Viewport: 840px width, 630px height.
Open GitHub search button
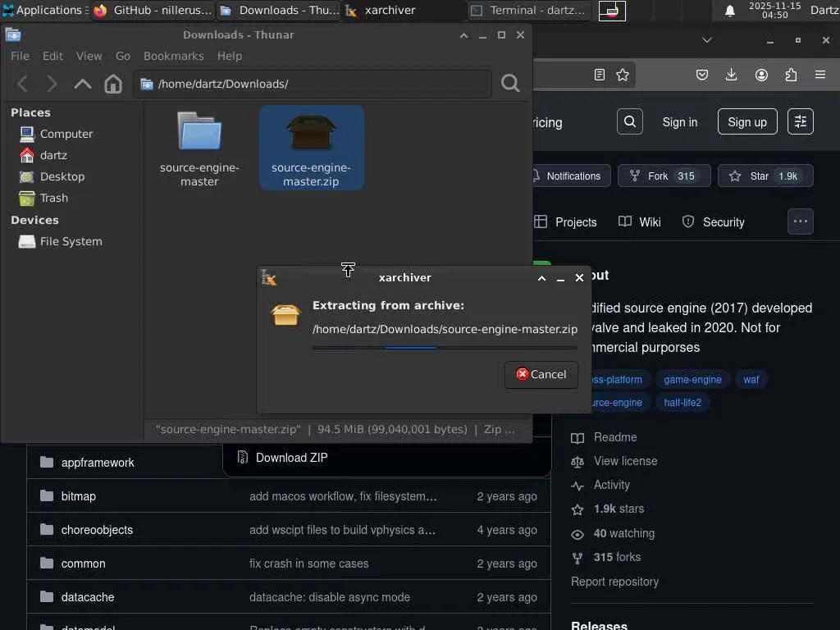point(629,121)
